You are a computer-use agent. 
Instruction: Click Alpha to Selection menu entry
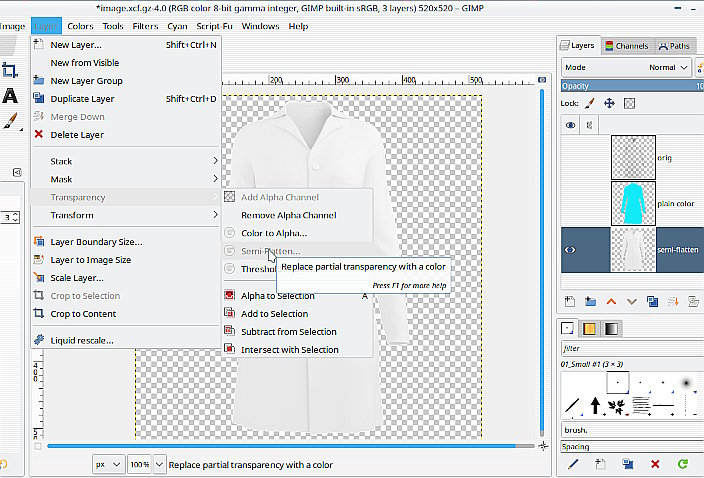277,296
